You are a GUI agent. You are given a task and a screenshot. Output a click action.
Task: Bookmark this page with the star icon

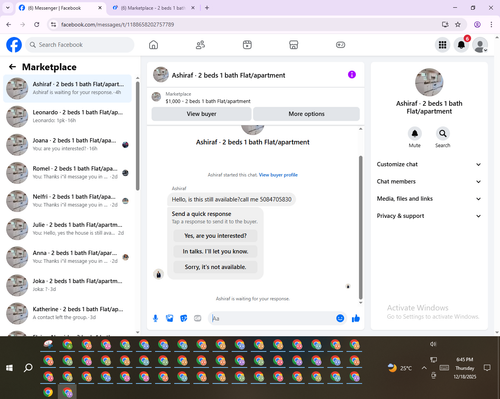pyautogui.click(x=458, y=24)
